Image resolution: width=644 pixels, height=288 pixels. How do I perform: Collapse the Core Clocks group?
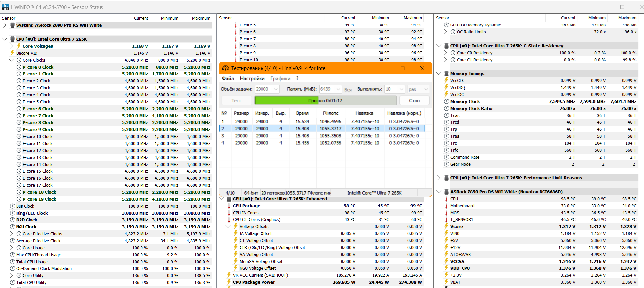click(11, 60)
